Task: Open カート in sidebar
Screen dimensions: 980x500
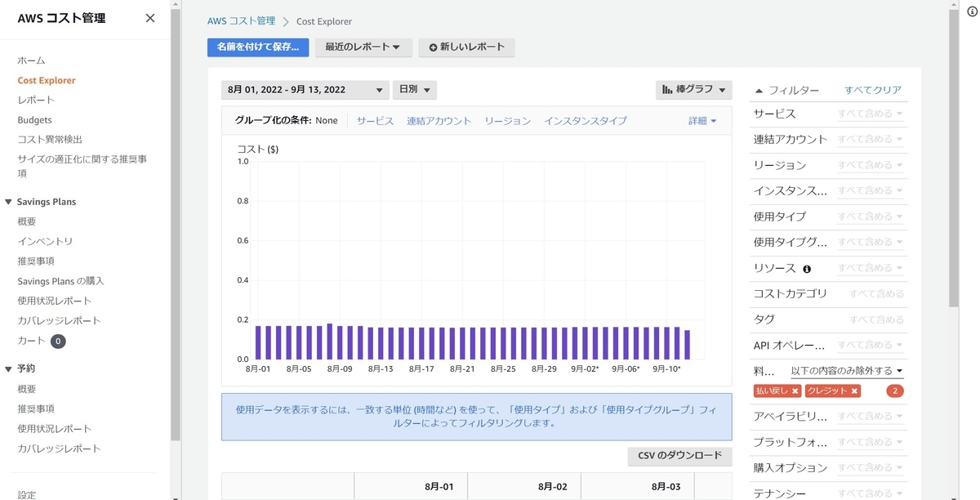Action: (32, 341)
